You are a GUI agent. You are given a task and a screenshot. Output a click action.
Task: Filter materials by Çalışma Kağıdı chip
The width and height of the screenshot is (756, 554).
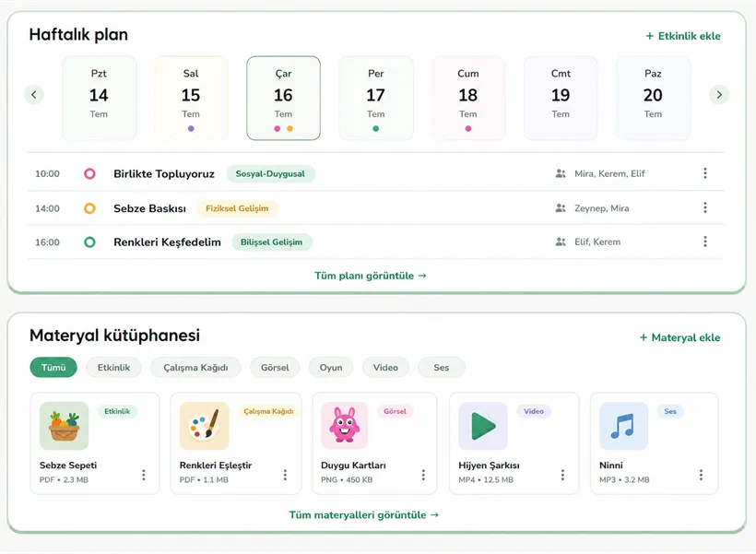pyautogui.click(x=195, y=368)
